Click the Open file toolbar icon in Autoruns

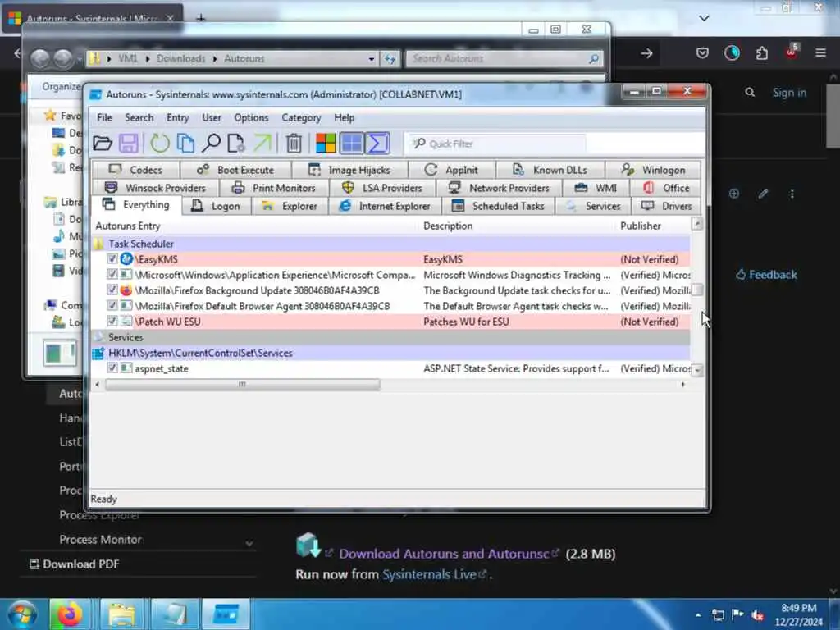[103, 144]
